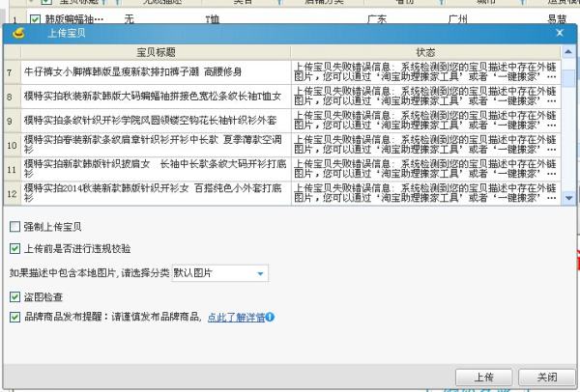This screenshot has height=392, width=580.
Task: Click 广东 cell in background window
Action: coord(377,19)
